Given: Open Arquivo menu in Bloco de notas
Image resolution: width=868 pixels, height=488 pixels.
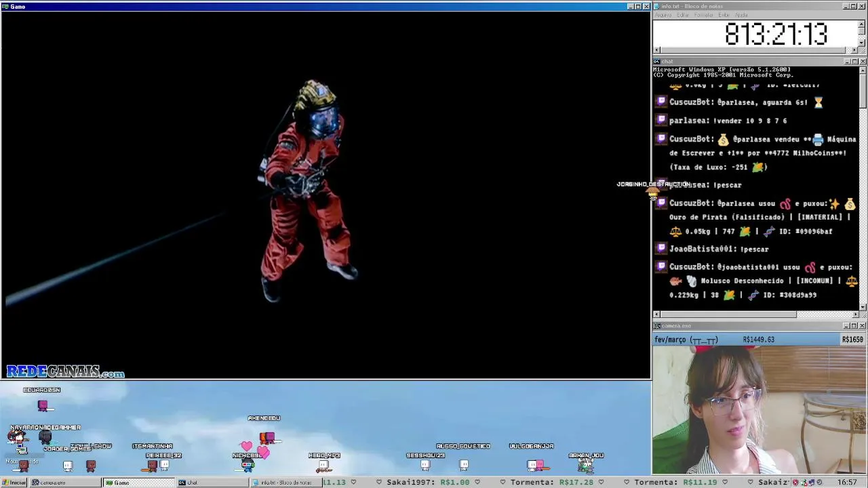Looking at the screenshot, I should (x=663, y=15).
